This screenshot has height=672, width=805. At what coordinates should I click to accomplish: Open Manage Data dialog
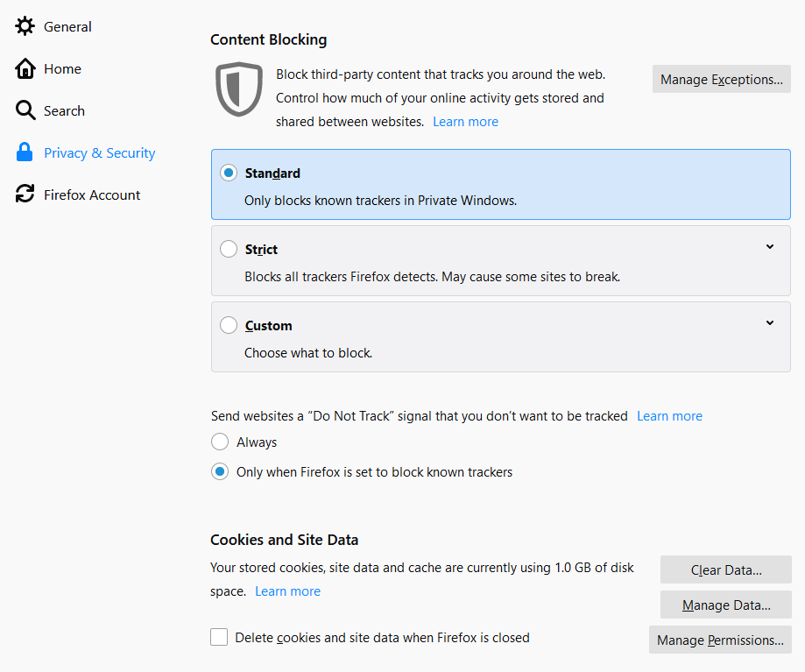pos(725,605)
